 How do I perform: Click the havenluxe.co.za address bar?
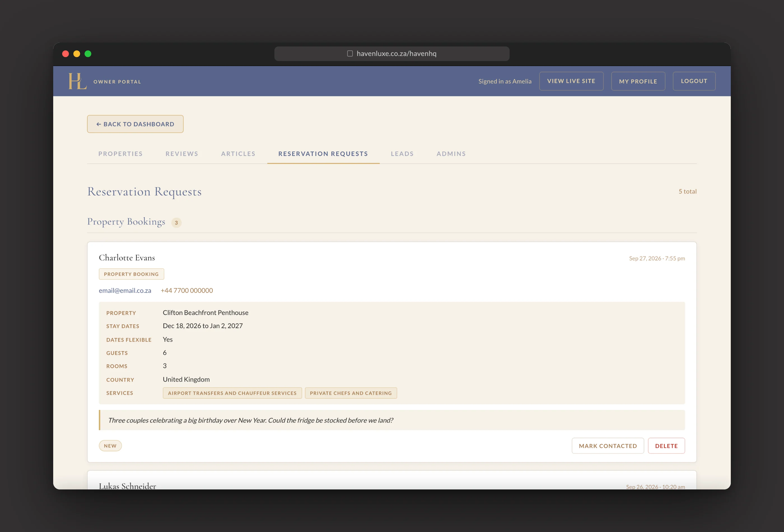(392, 54)
